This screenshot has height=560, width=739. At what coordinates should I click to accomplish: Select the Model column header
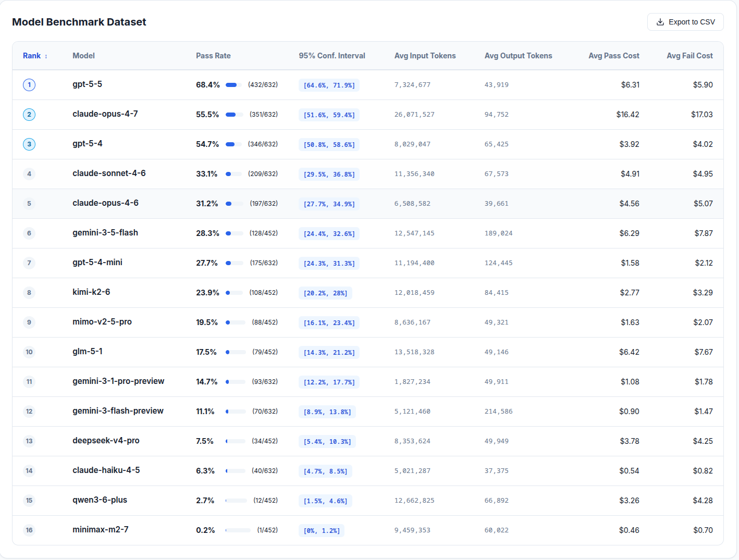(x=83, y=56)
